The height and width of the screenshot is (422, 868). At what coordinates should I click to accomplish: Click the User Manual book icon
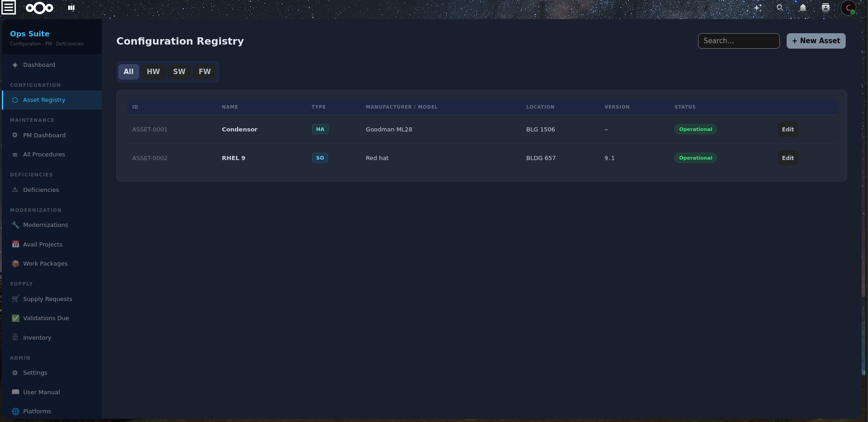click(15, 392)
